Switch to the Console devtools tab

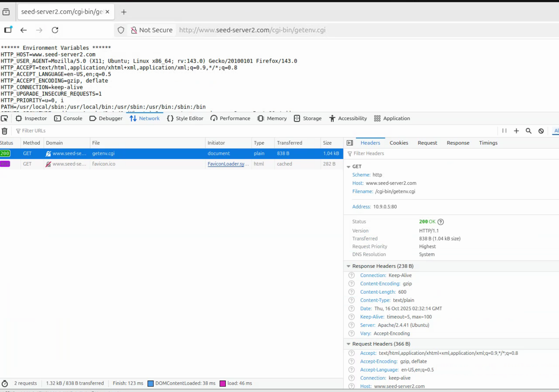point(68,119)
